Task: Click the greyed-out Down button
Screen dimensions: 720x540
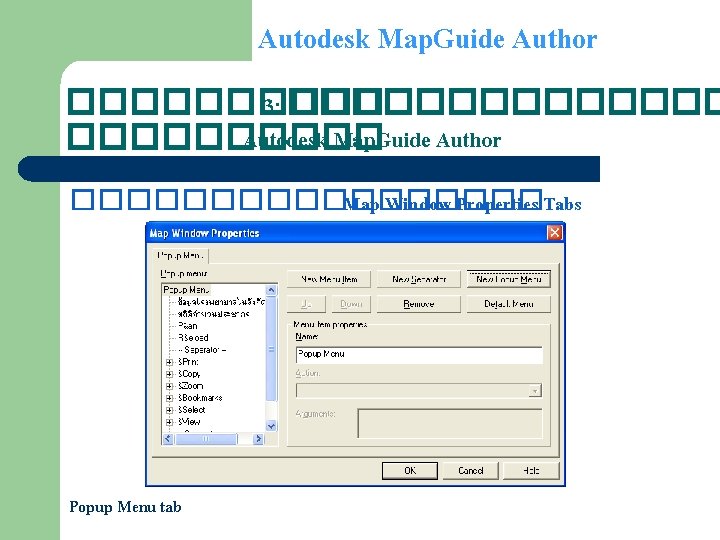Action: tap(351, 304)
